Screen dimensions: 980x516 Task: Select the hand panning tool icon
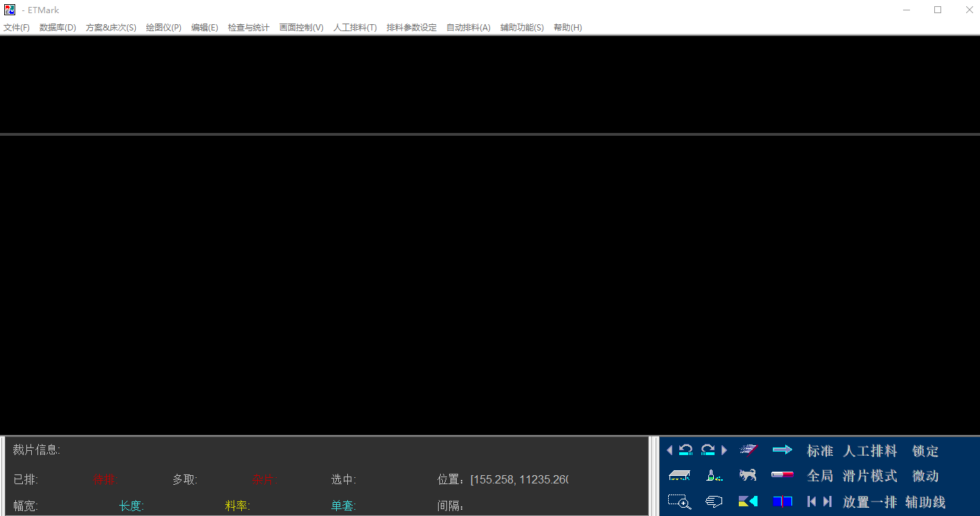pyautogui.click(x=713, y=501)
